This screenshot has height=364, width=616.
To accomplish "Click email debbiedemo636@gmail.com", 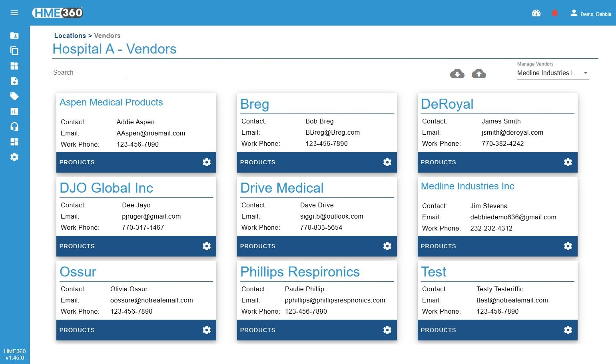I will coord(513,217).
